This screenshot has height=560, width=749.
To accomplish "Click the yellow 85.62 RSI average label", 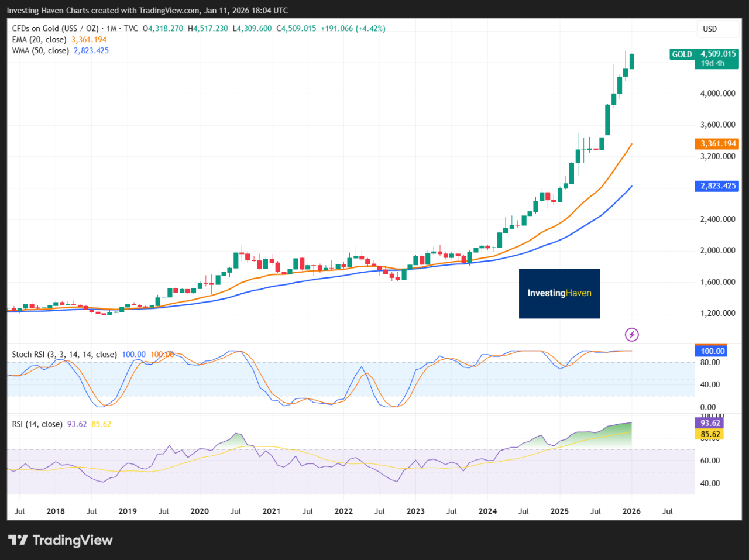I will [710, 434].
